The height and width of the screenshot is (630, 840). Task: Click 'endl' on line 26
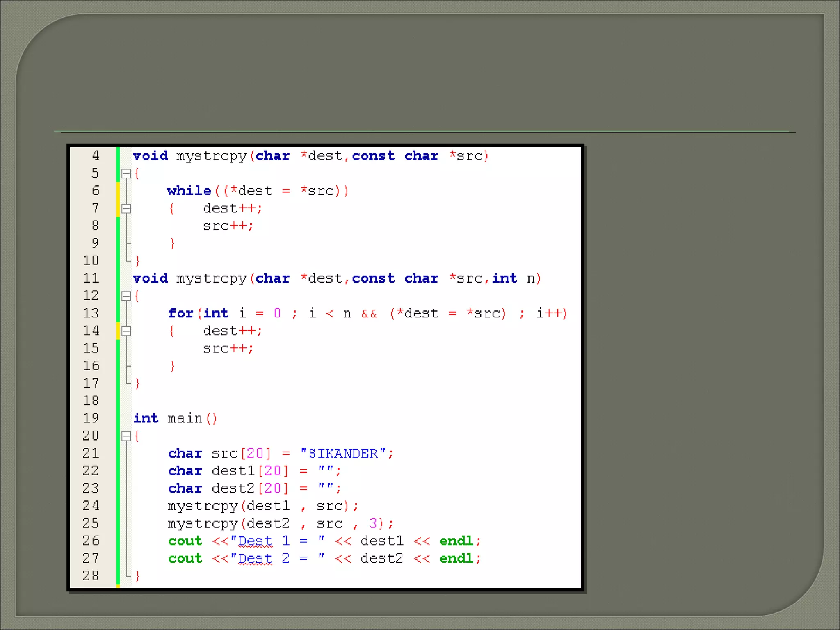[x=456, y=541]
